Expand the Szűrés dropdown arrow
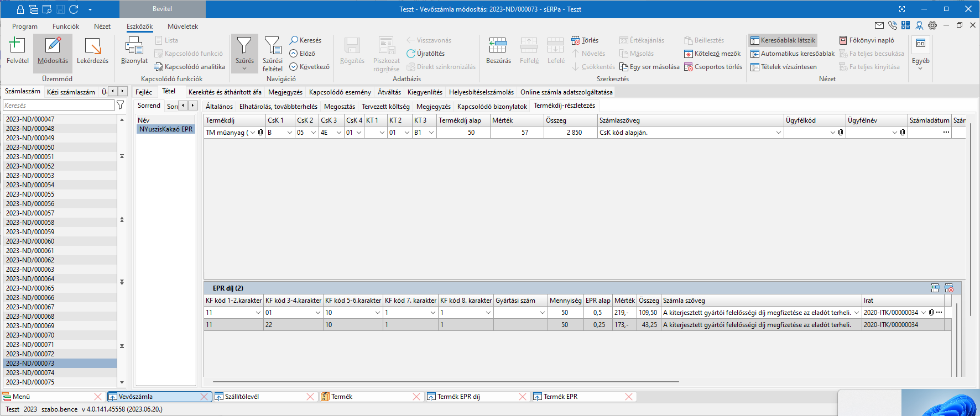 244,69
